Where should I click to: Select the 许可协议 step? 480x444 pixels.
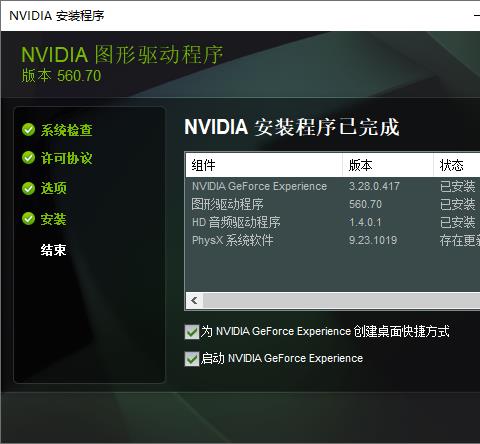[66, 158]
